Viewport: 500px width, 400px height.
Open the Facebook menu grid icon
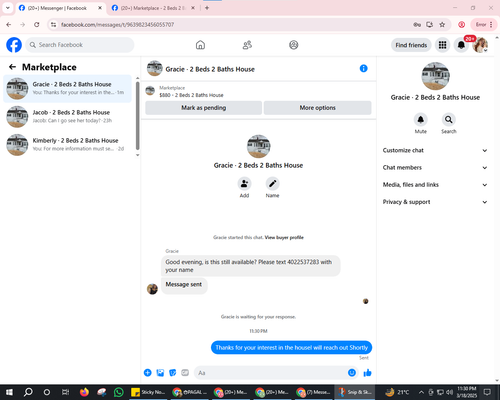pyautogui.click(x=442, y=45)
